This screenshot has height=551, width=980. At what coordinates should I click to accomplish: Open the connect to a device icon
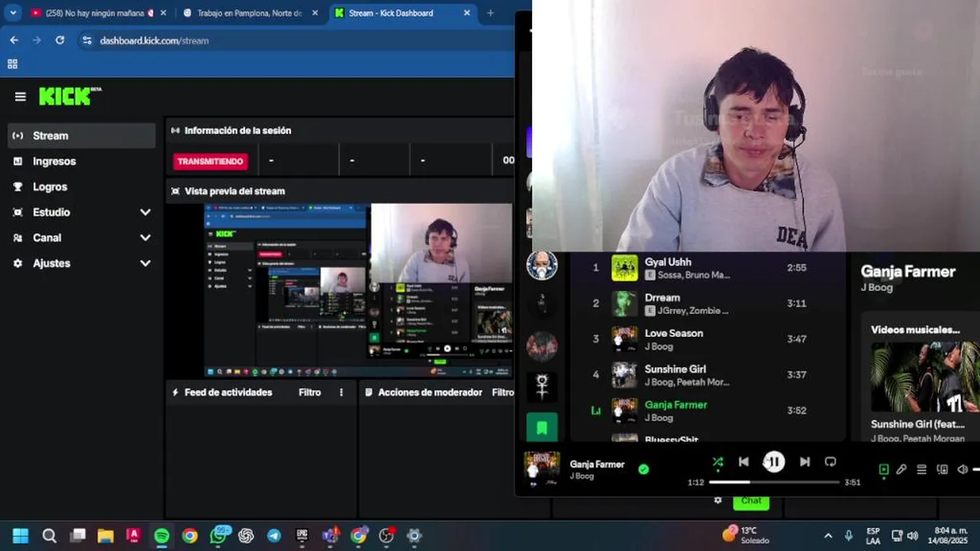click(x=942, y=469)
